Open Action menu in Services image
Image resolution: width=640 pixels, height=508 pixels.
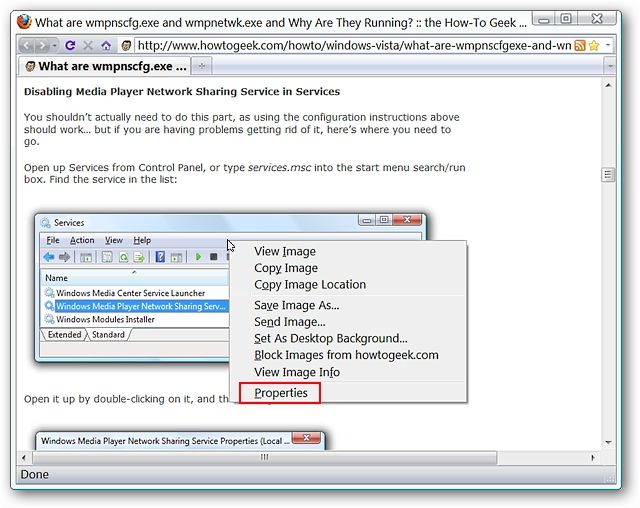click(x=82, y=240)
